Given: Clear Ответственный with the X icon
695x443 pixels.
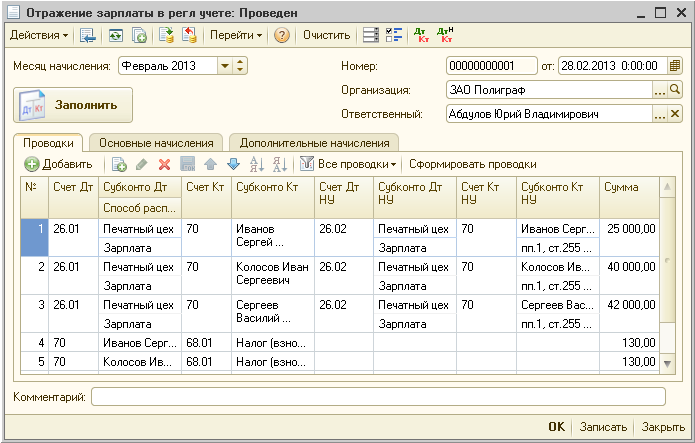Looking at the screenshot, I should (x=675, y=114).
